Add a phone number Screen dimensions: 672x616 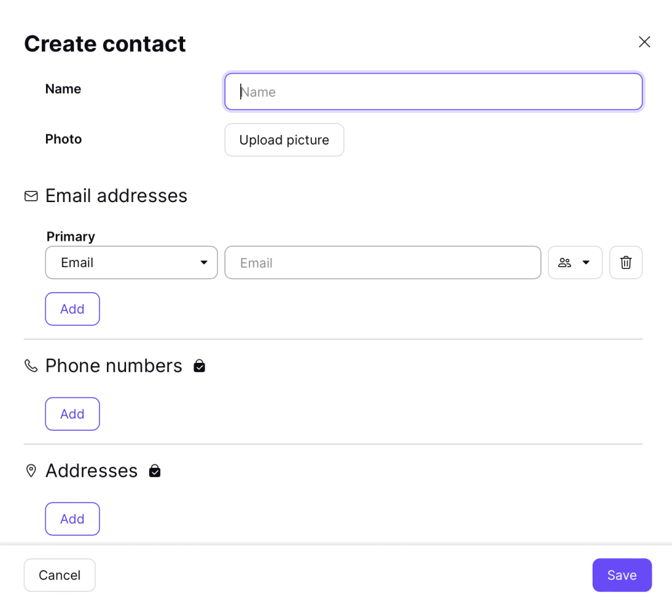72,414
